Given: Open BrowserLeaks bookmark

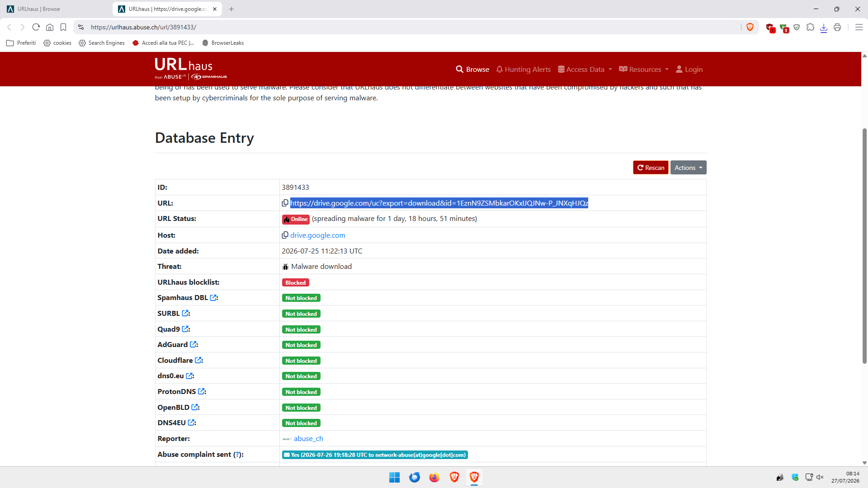Looking at the screenshot, I should [x=223, y=43].
